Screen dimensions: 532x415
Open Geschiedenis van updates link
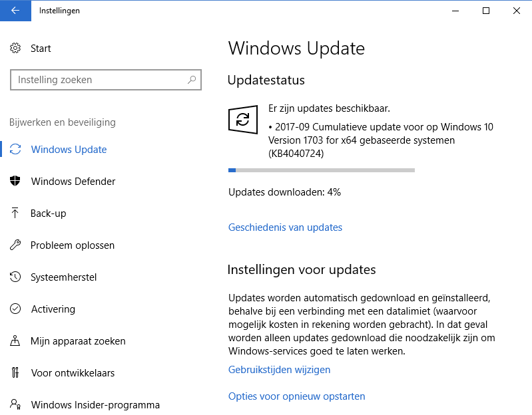point(285,227)
